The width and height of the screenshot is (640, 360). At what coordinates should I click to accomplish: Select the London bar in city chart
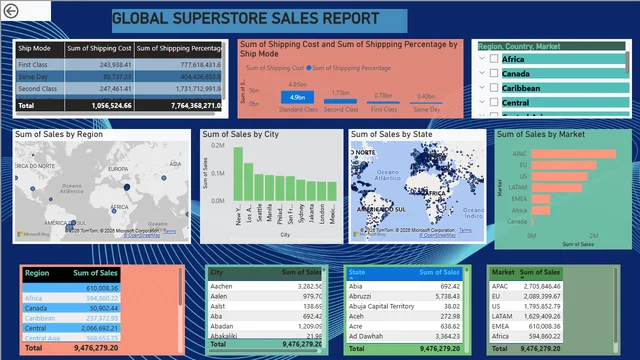[322, 191]
